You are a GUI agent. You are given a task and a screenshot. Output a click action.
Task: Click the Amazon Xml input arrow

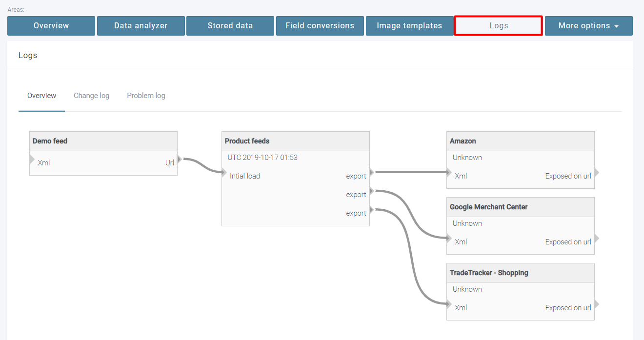click(449, 172)
